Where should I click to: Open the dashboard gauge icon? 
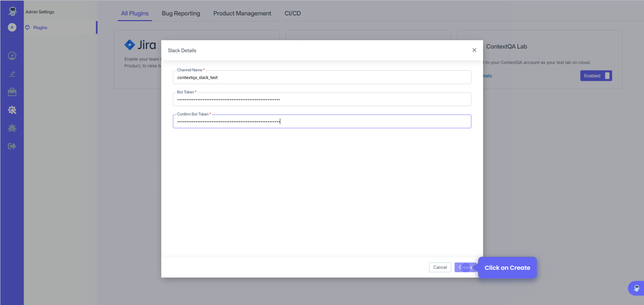[12, 56]
